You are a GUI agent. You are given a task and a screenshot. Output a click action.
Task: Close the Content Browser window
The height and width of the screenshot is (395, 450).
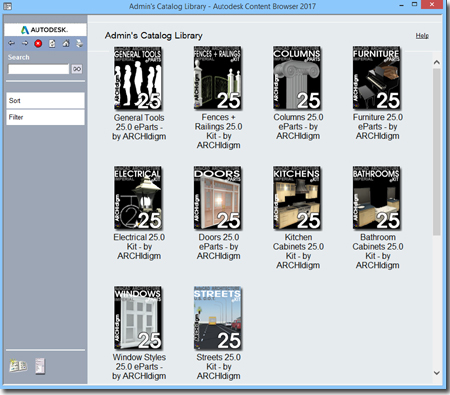pos(432,4)
